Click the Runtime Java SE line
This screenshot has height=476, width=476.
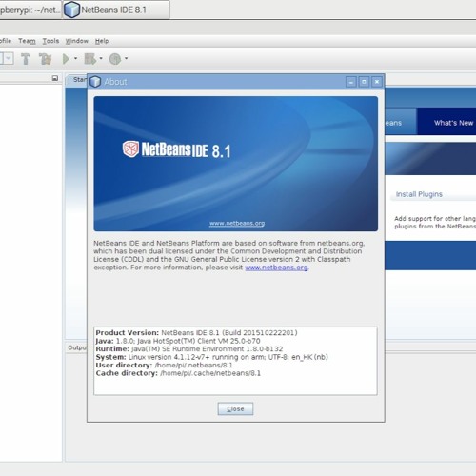point(189,349)
